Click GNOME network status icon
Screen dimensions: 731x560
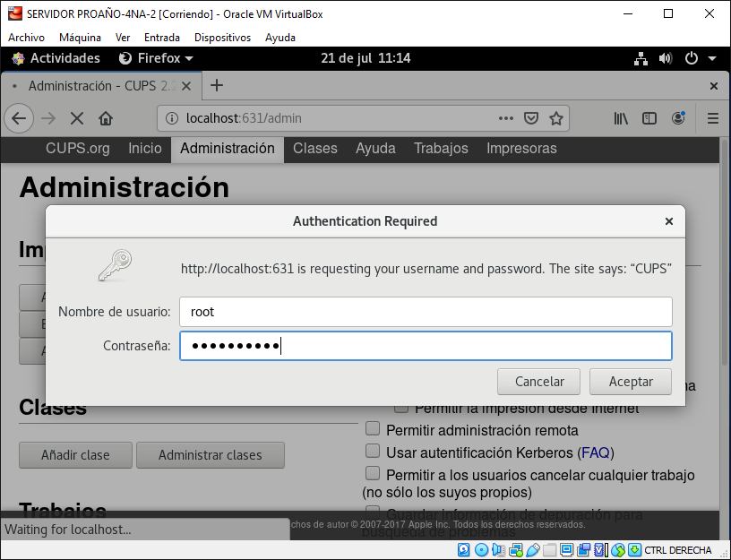(x=641, y=58)
